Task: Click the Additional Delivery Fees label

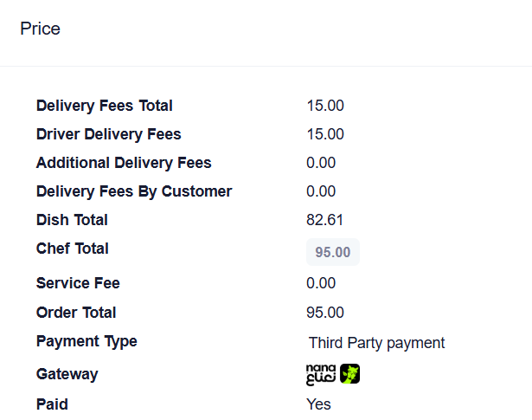Action: pyautogui.click(x=124, y=163)
